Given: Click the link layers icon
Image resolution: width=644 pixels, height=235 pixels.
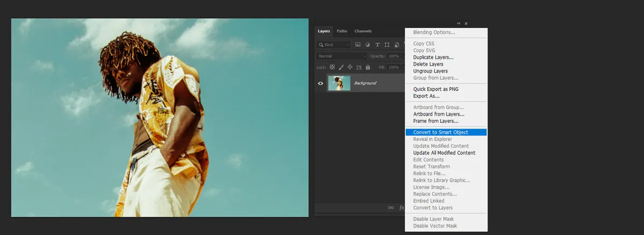Looking at the screenshot, I should pyautogui.click(x=391, y=208).
